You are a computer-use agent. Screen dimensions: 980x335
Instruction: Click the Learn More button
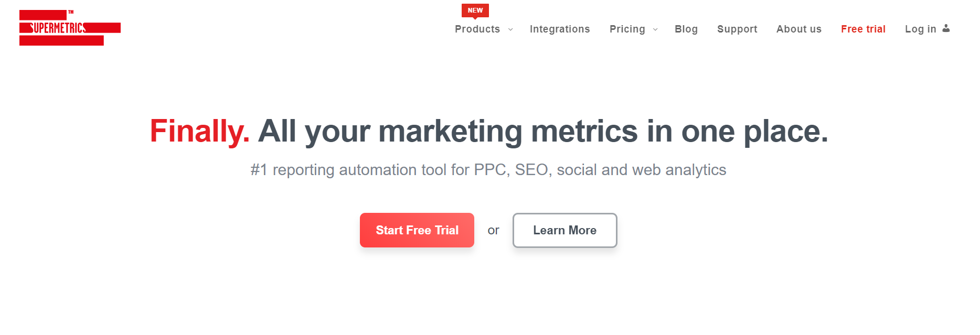point(564,230)
